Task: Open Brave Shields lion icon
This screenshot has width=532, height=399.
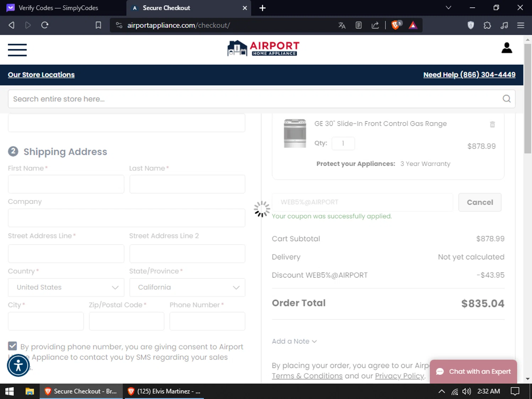Action: [x=396, y=25]
